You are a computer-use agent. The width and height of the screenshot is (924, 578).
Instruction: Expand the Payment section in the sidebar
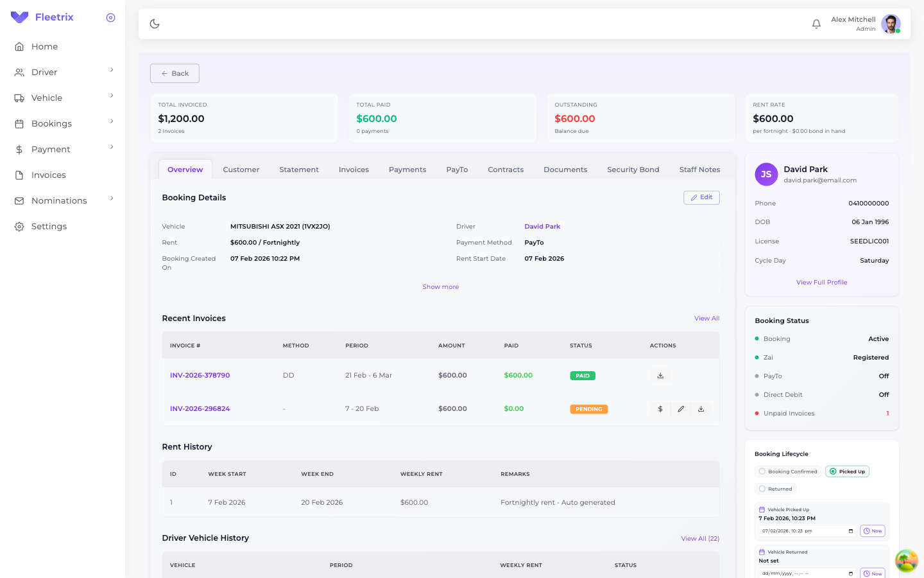click(x=50, y=149)
